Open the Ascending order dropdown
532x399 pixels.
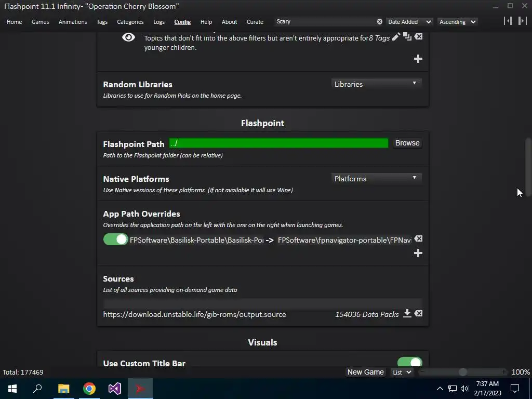(x=457, y=22)
